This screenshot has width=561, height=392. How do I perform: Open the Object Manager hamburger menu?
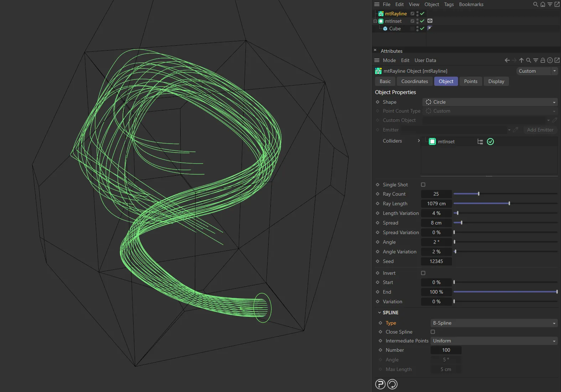[x=377, y=4]
